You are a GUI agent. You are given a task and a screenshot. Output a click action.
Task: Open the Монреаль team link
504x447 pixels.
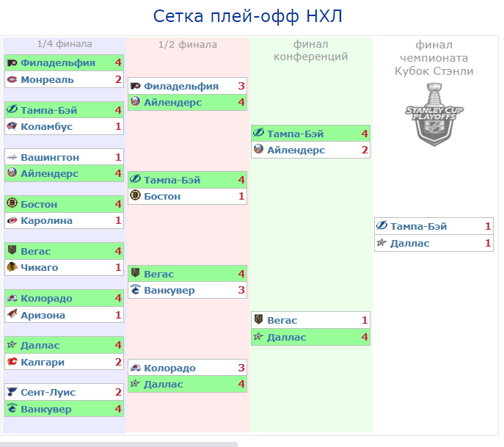pyautogui.click(x=46, y=79)
